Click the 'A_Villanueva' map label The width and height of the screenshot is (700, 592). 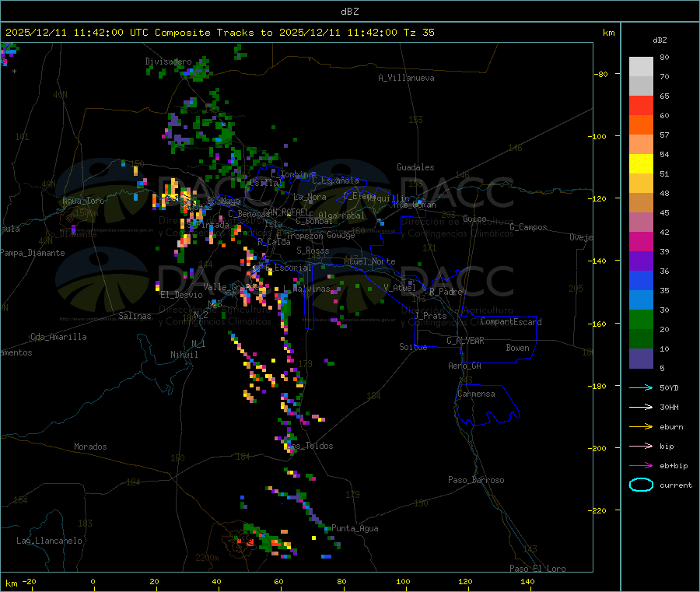click(406, 78)
